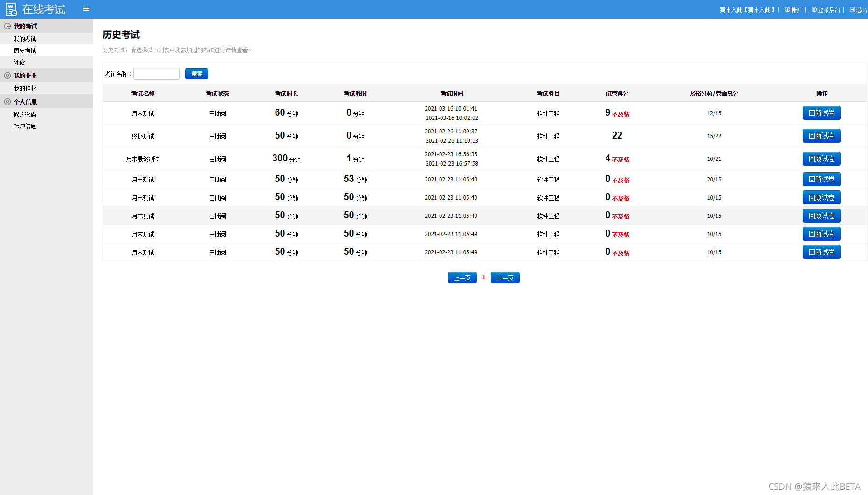Click 回顾试卷 for the 53 分钟 row

click(822, 179)
